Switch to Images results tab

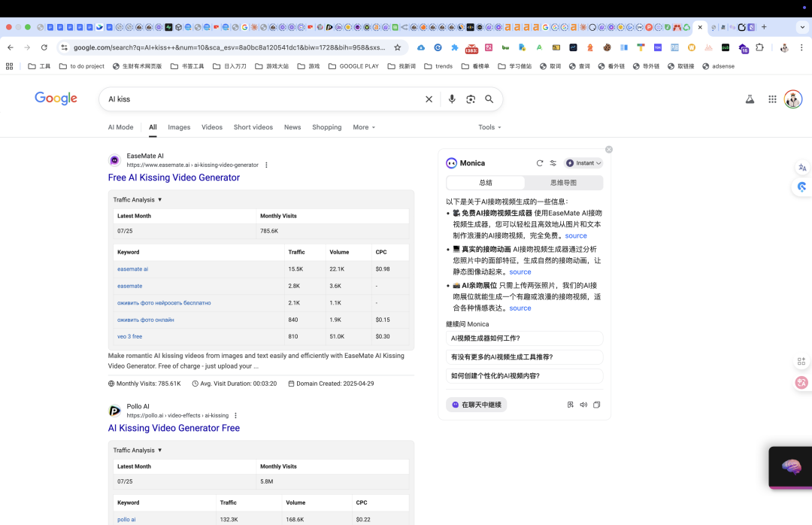click(x=179, y=127)
